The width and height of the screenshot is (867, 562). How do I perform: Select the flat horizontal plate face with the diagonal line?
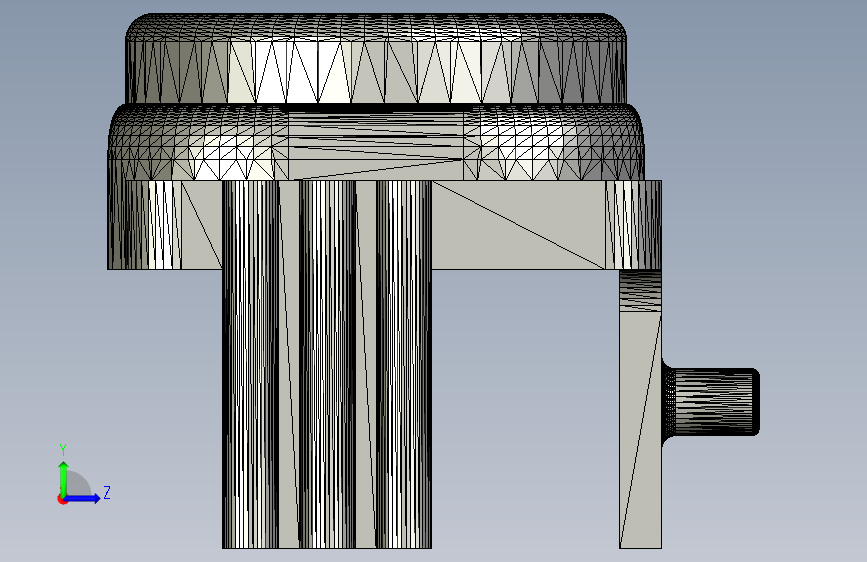click(518, 225)
